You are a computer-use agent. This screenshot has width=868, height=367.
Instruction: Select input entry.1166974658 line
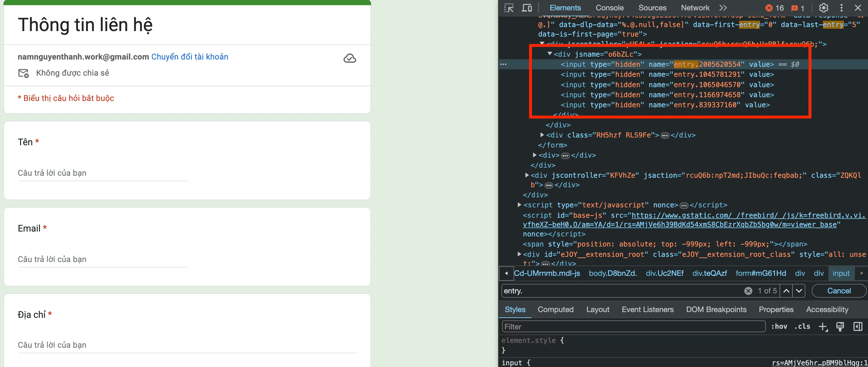click(x=667, y=95)
